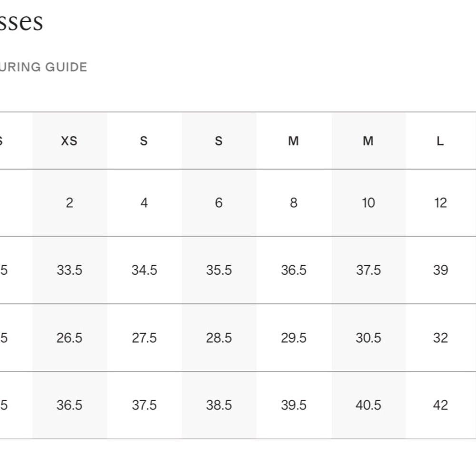Select the 35.5 measurement cell
Viewport: 476px width, 476px height.
(219, 270)
